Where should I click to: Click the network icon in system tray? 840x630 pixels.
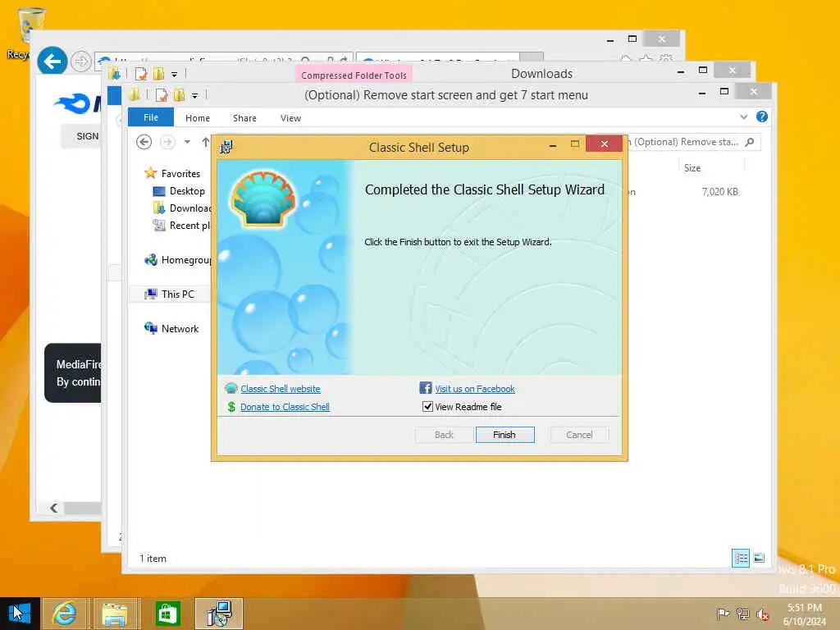coord(742,614)
